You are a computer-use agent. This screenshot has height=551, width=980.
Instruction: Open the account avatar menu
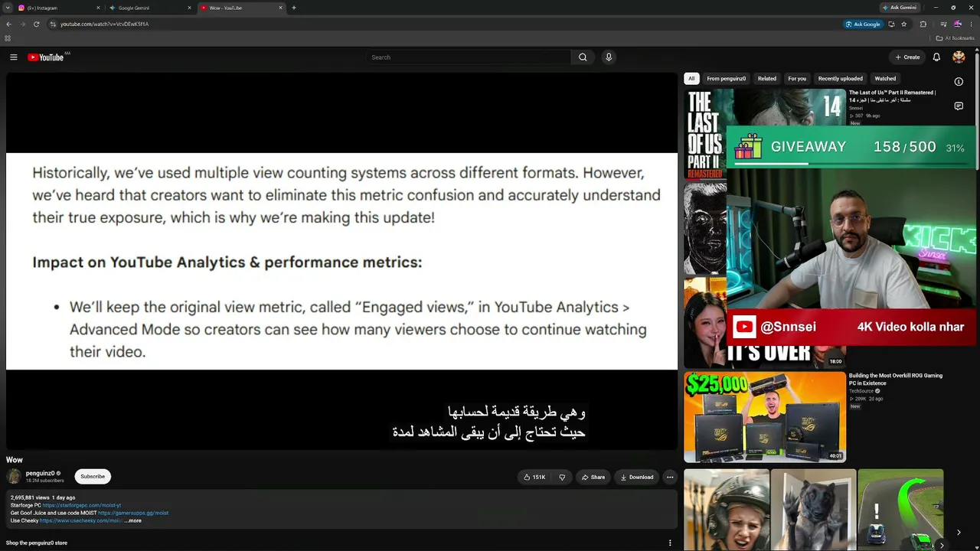point(959,57)
